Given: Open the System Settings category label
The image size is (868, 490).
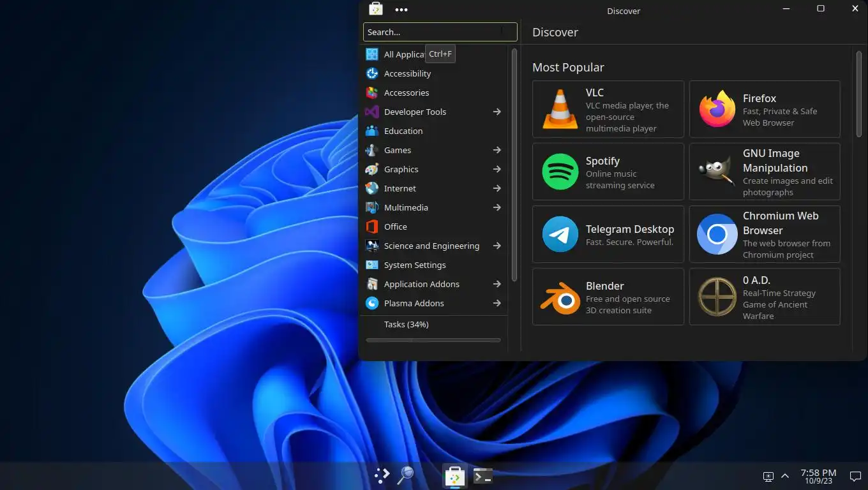Looking at the screenshot, I should pos(415,265).
